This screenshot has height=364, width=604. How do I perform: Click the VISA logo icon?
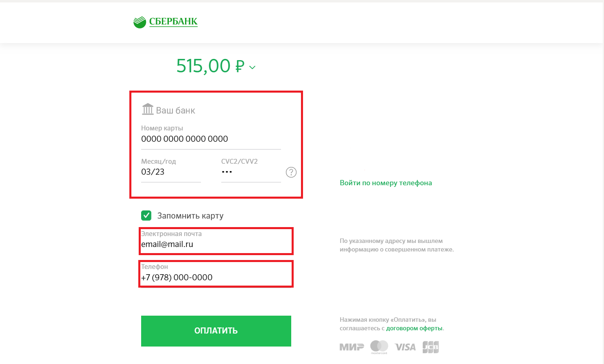(405, 347)
